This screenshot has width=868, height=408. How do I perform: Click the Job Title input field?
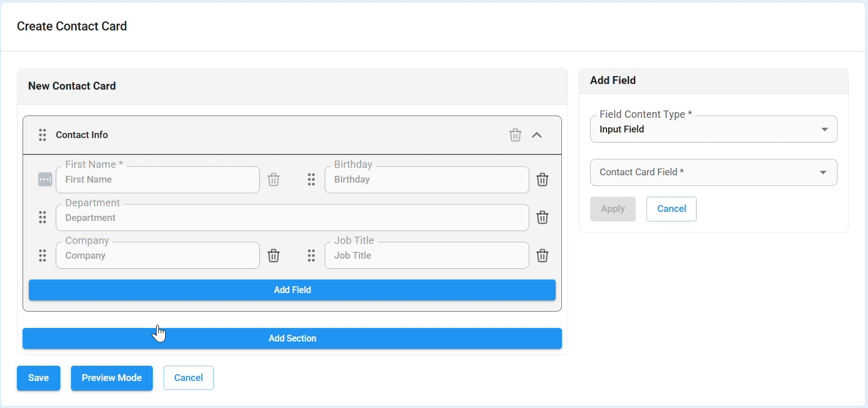click(x=427, y=255)
